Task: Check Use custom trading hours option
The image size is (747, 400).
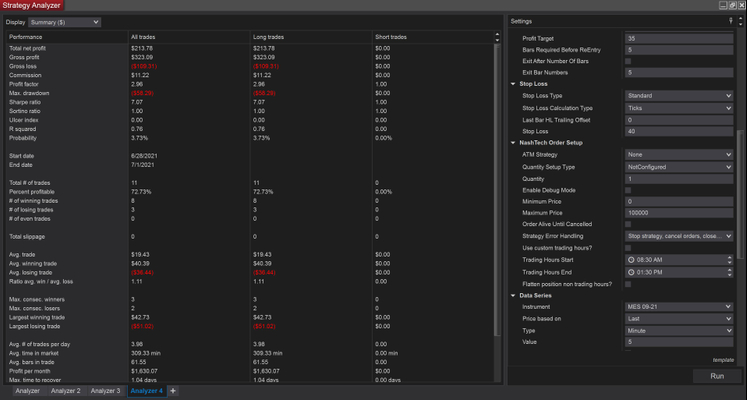Action: pos(628,247)
